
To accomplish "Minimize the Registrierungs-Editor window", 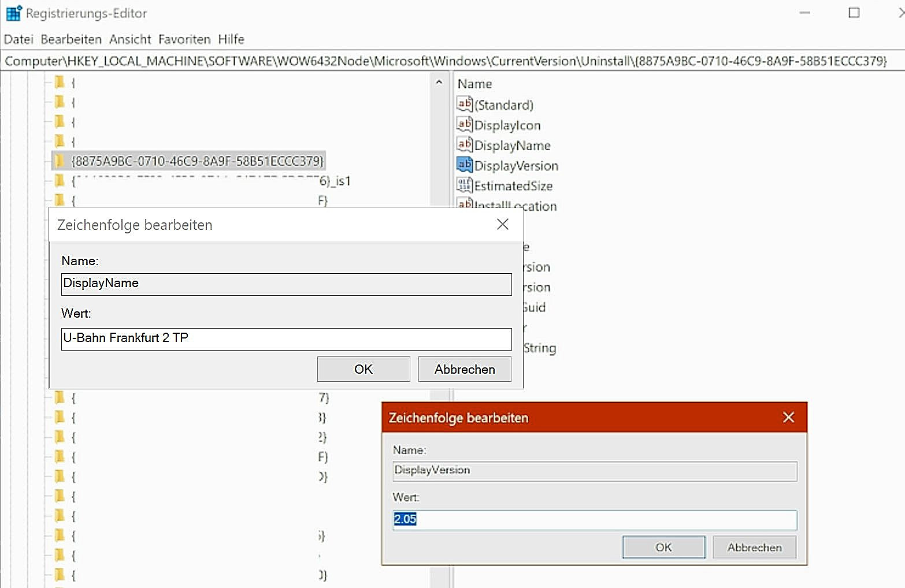I will coord(804,13).
